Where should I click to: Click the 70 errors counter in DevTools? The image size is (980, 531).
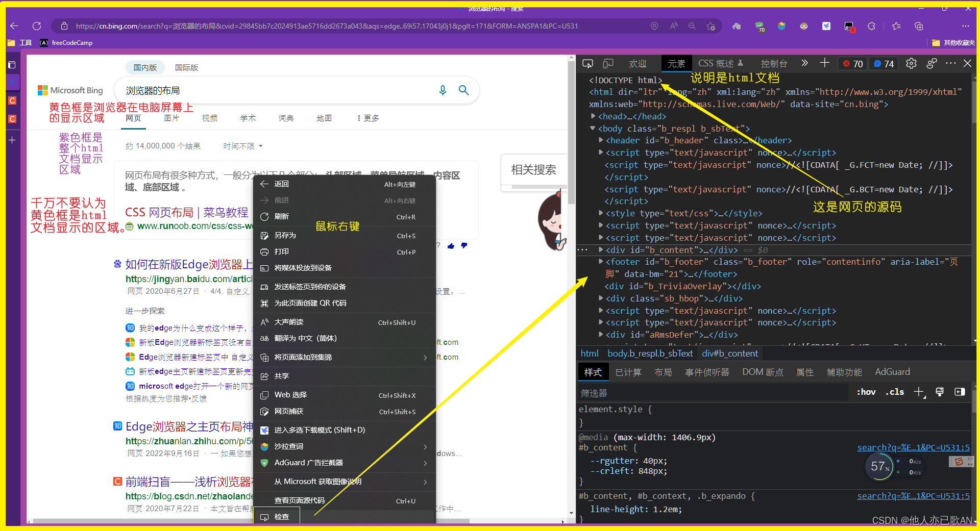click(853, 64)
